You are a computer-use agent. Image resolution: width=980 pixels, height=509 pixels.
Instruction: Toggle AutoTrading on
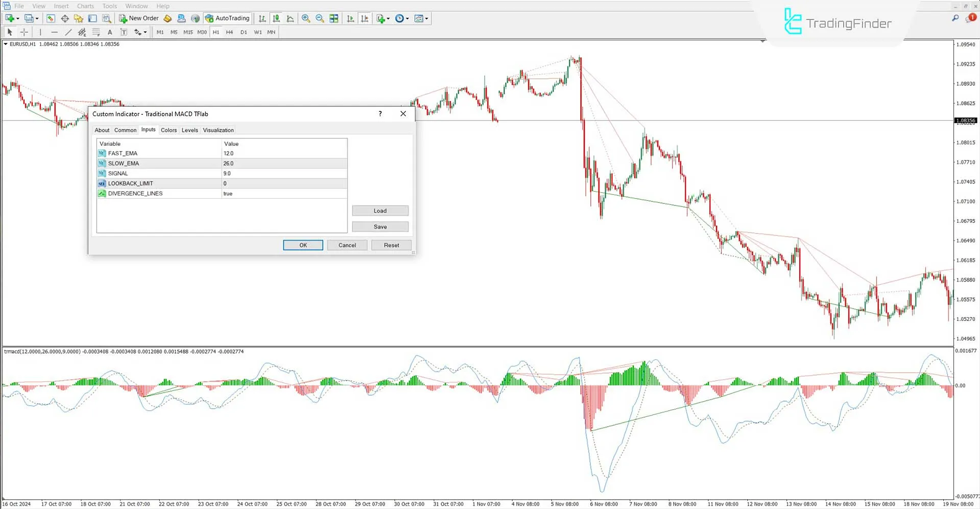[227, 18]
